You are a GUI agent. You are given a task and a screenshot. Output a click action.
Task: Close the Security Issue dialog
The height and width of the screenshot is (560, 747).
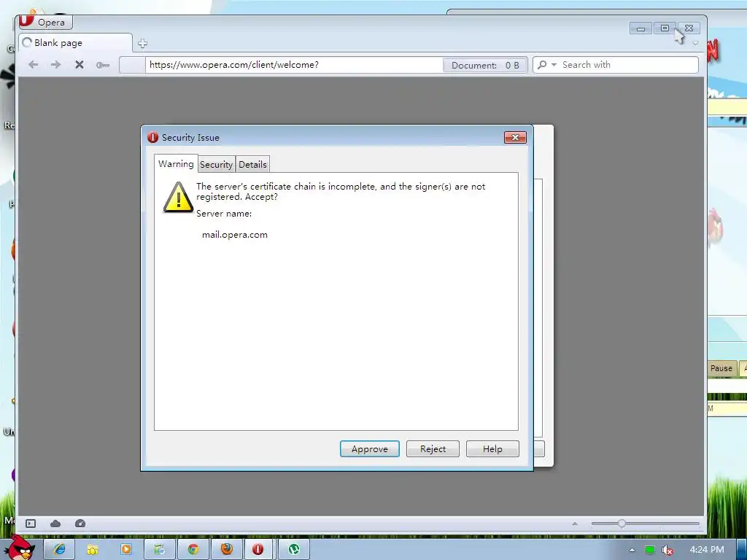(x=515, y=138)
